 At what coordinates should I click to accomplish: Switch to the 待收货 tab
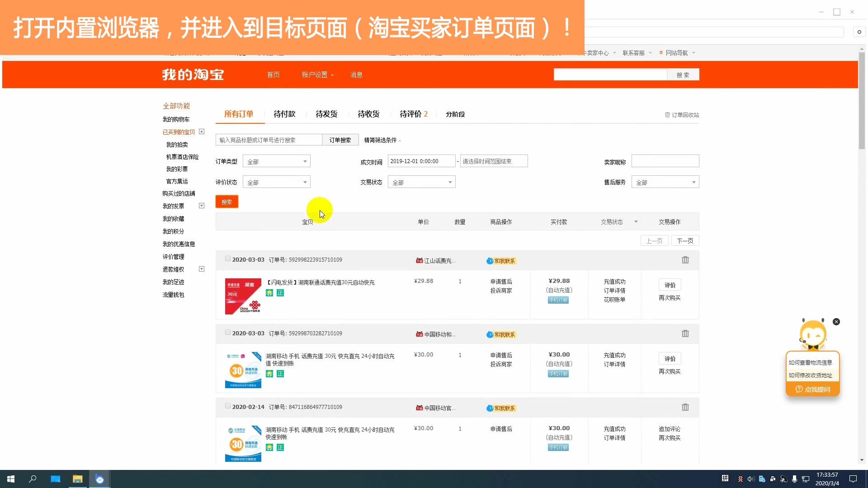(368, 114)
